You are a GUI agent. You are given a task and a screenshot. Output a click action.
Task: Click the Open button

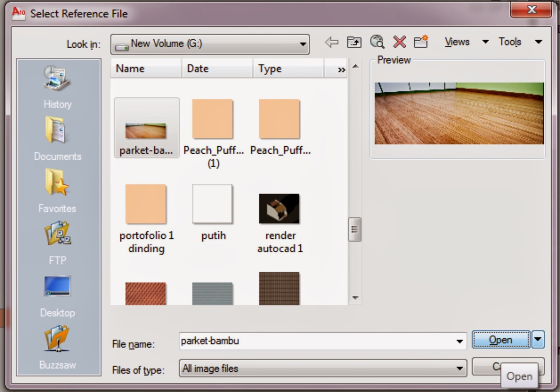[500, 339]
